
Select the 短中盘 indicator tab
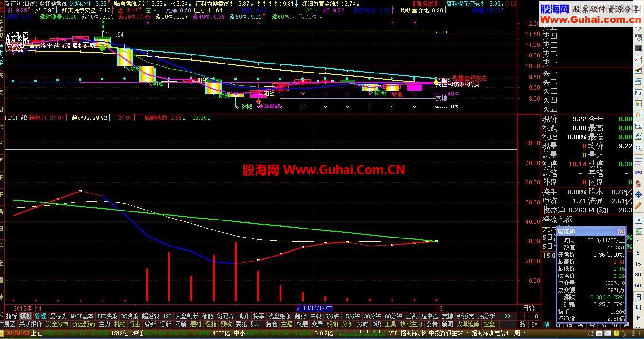pyautogui.click(x=429, y=316)
